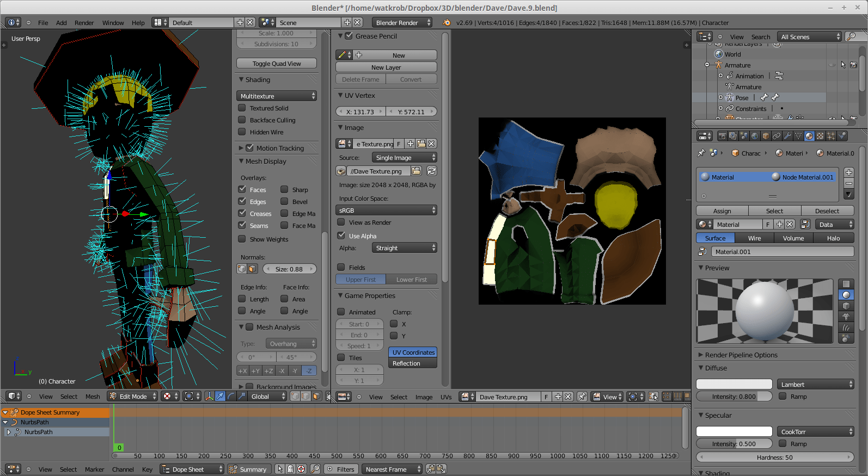Open the Modifiers tab (wrench icon)
Viewport: 868px width, 476px height.
[x=788, y=136]
